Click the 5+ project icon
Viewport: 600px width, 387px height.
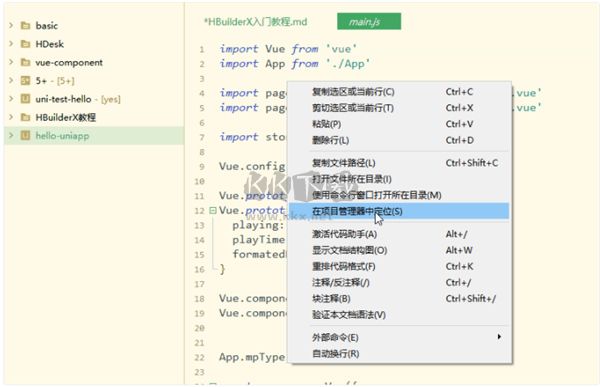click(25, 81)
